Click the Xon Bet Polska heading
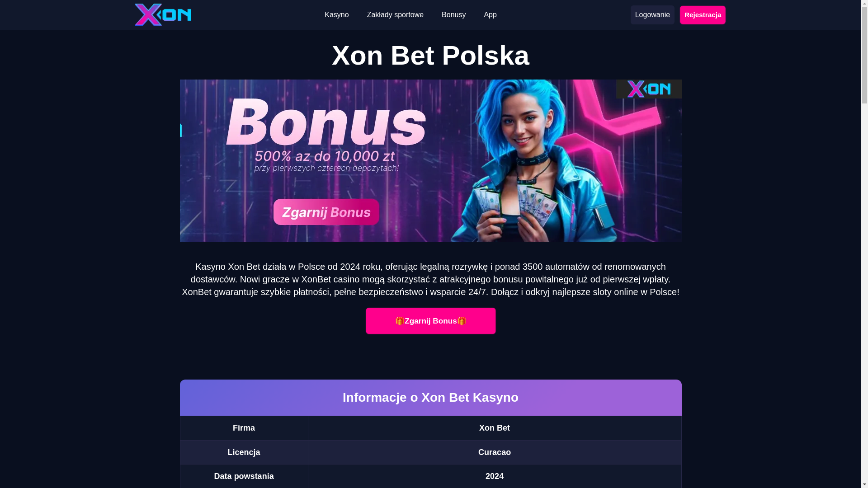The width and height of the screenshot is (868, 488). point(430,56)
